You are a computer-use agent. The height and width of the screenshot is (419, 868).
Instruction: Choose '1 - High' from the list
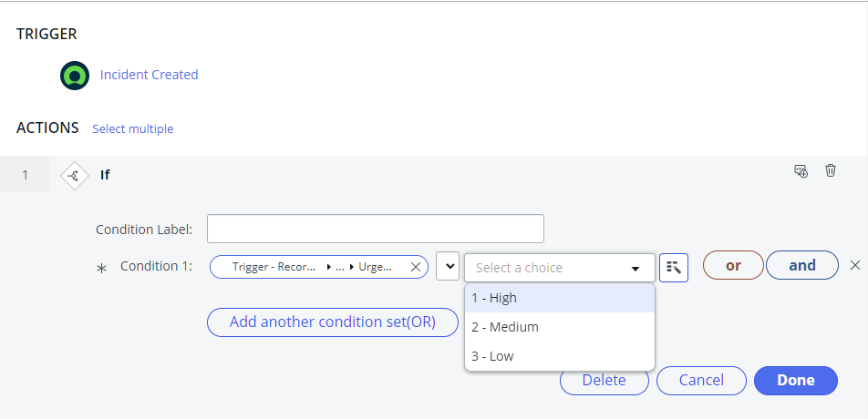point(559,298)
